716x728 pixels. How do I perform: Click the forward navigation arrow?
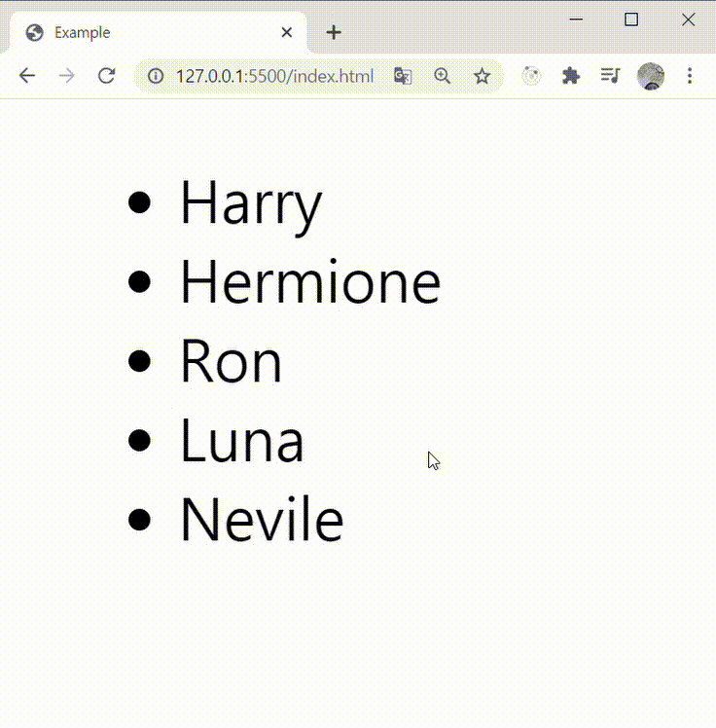pyautogui.click(x=66, y=76)
